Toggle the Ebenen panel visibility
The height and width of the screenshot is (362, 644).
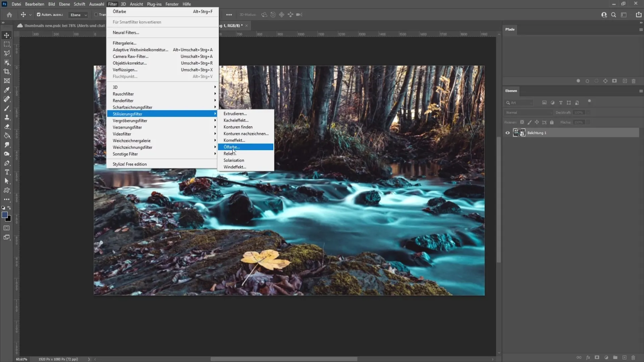pyautogui.click(x=511, y=90)
